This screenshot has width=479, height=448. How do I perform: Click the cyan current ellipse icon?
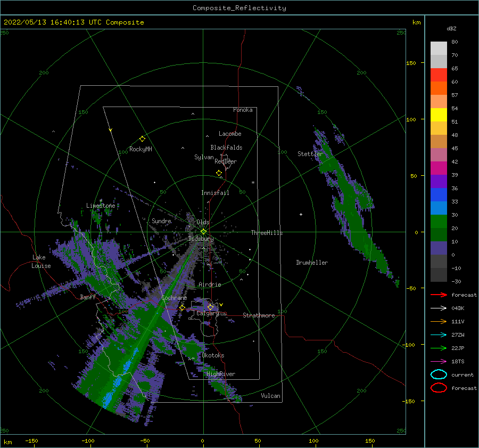point(439,374)
